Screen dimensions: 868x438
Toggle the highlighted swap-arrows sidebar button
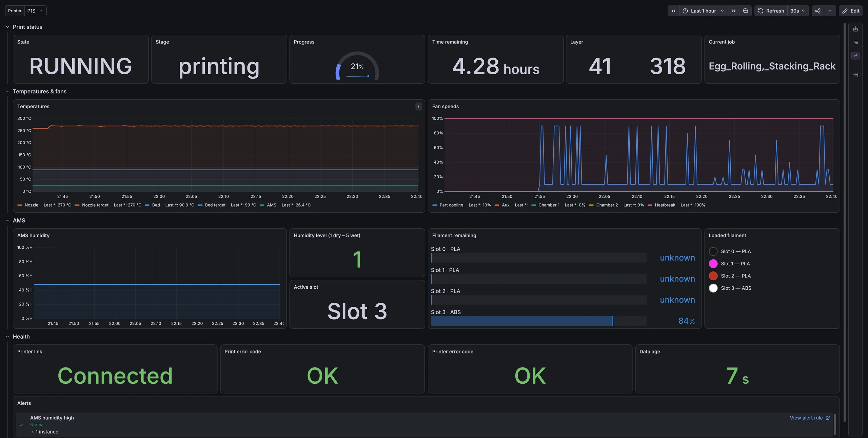(855, 56)
